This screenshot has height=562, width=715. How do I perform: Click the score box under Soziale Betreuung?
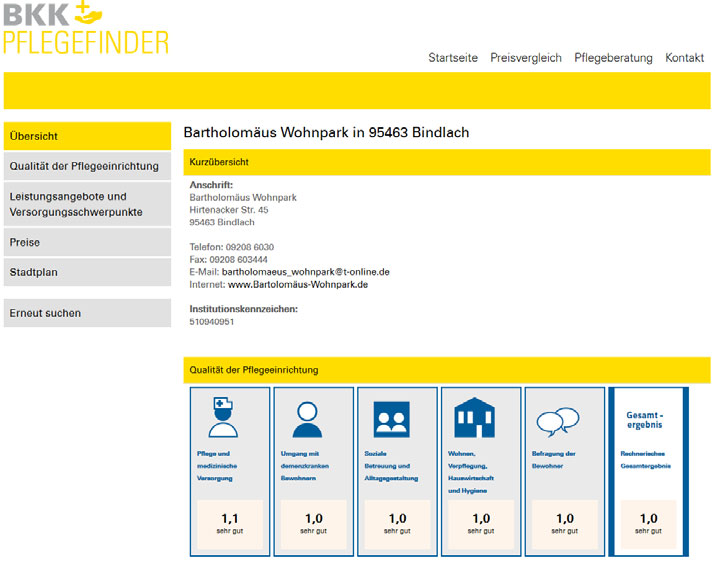[x=397, y=524]
